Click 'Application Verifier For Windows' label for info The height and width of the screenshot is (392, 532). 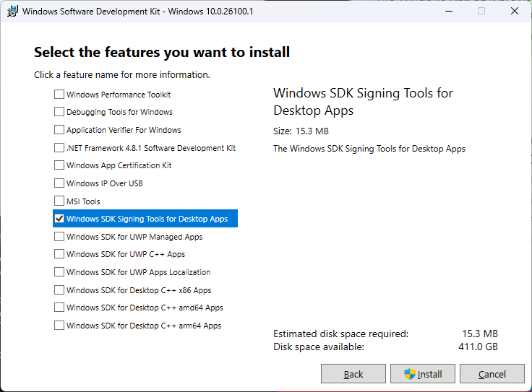coord(124,130)
